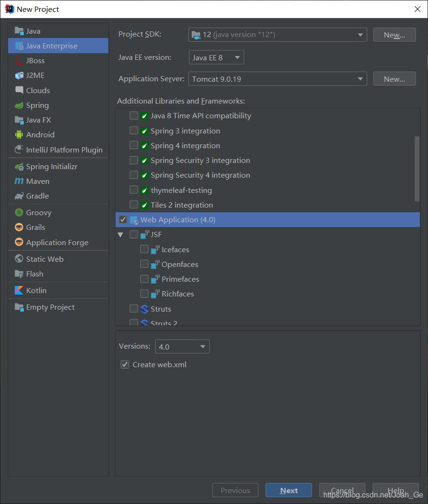Click the Cancel button
Screen dimensions: 428x504
(342, 491)
